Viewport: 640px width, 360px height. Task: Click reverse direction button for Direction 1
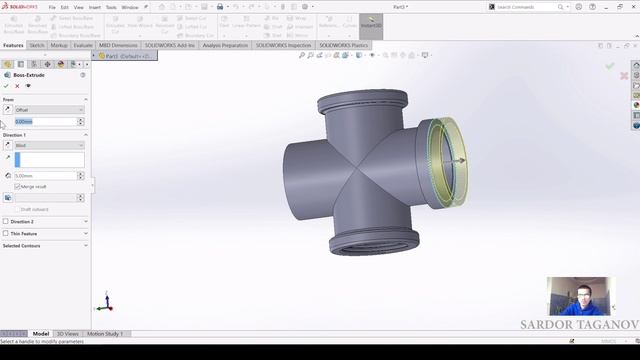tap(7, 145)
